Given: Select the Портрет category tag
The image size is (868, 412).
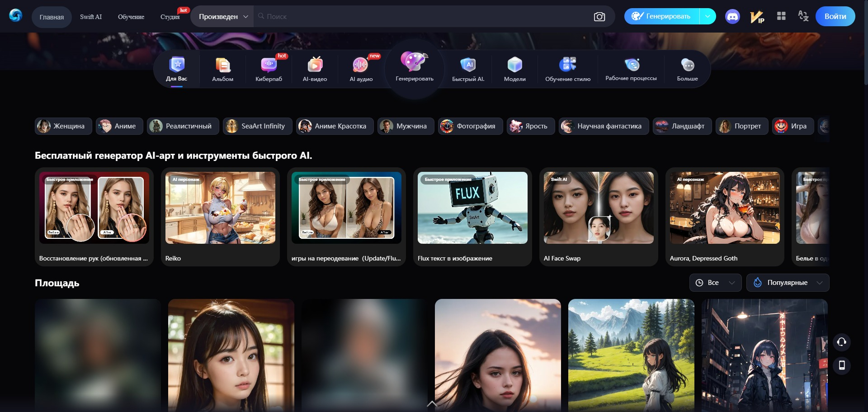Looking at the screenshot, I should pyautogui.click(x=742, y=126).
